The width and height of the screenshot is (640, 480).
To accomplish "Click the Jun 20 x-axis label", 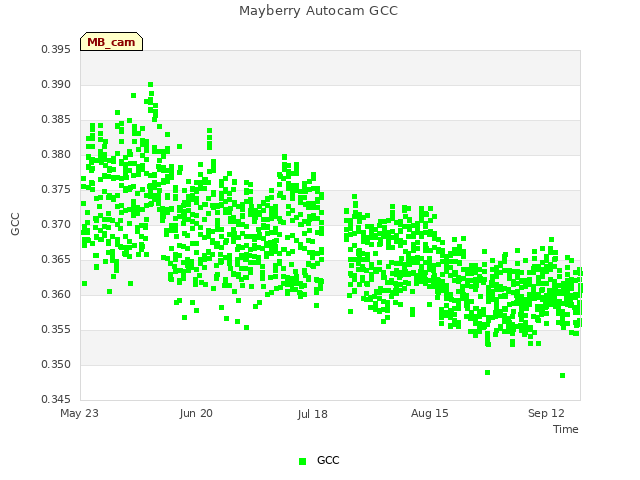I will point(196,413).
